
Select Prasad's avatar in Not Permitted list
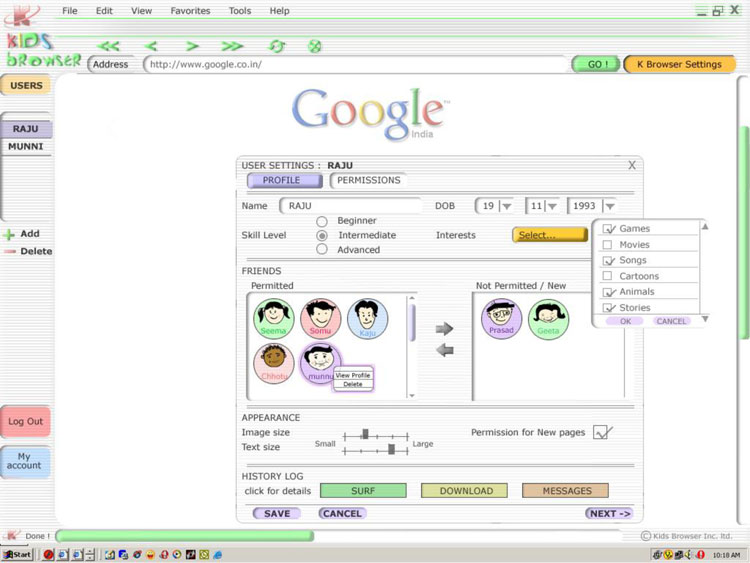(x=502, y=318)
